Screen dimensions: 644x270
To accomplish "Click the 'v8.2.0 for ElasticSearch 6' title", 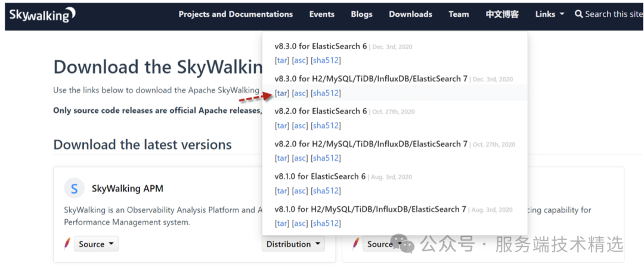I will (321, 111).
